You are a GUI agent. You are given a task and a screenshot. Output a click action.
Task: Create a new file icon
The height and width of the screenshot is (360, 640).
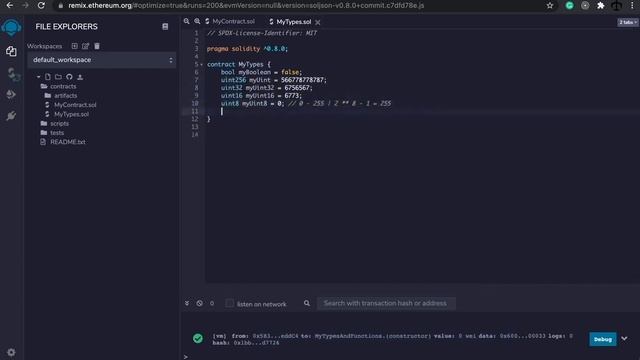click(x=48, y=77)
